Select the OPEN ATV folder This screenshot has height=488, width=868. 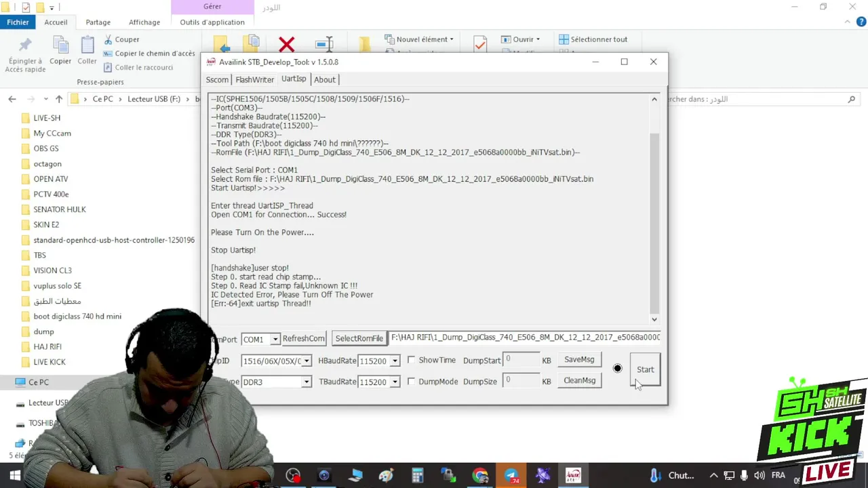pos(50,179)
